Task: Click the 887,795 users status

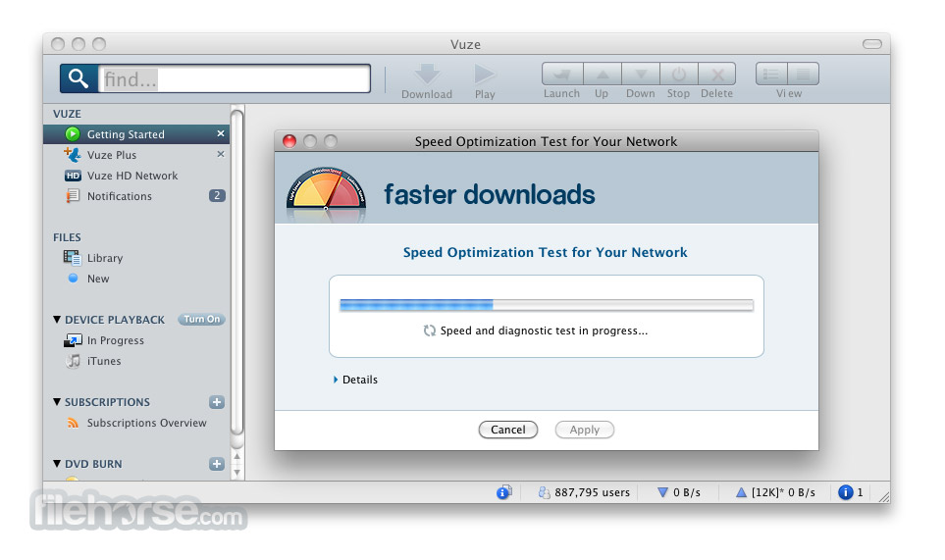Action: click(x=584, y=492)
